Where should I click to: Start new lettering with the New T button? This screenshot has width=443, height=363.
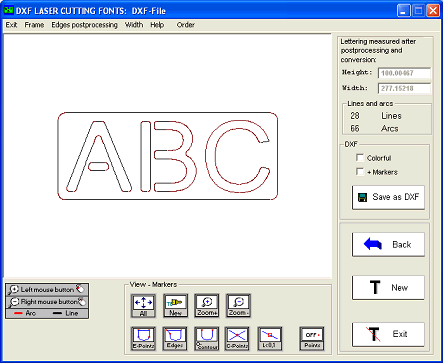coord(388,287)
